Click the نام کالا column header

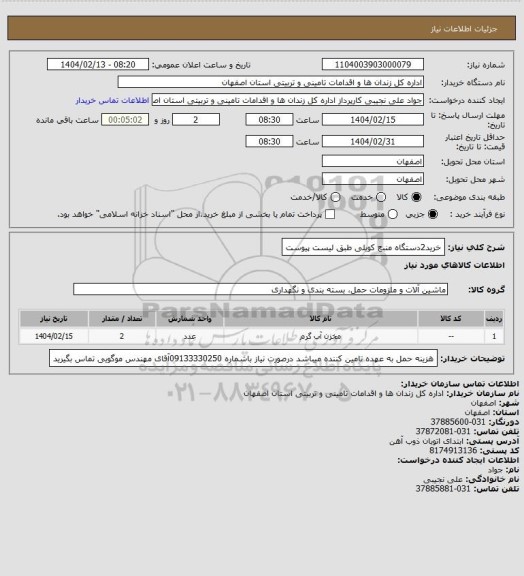pos(320,318)
